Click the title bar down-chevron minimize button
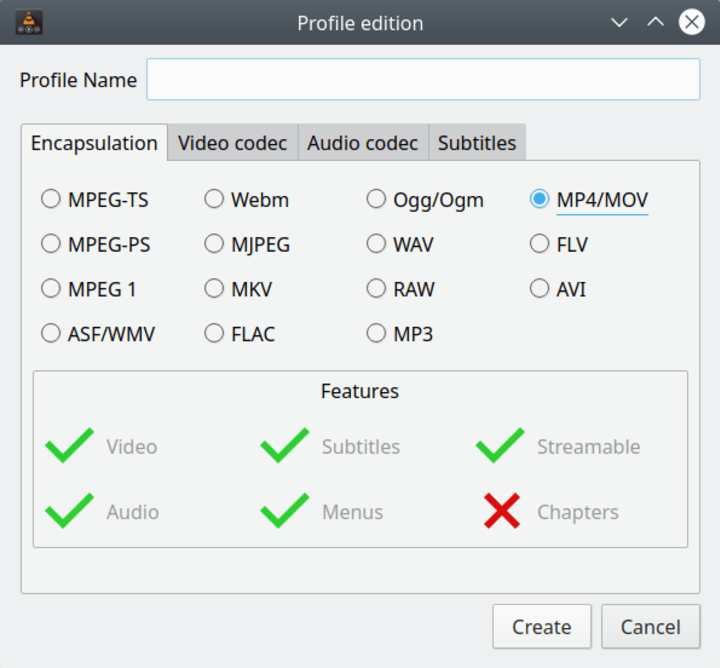 tap(619, 22)
